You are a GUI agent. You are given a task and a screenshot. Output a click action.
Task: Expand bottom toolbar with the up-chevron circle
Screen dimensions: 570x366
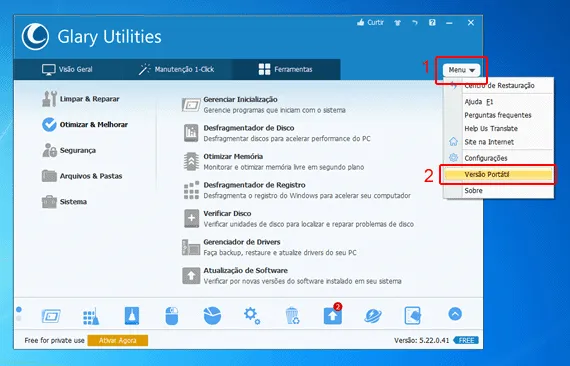click(455, 314)
